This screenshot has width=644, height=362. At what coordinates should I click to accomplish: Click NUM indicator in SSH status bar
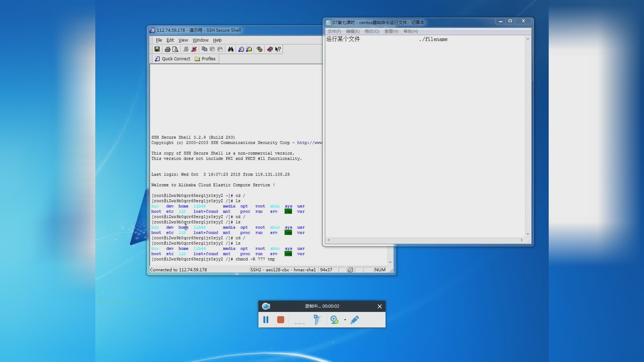tap(380, 270)
